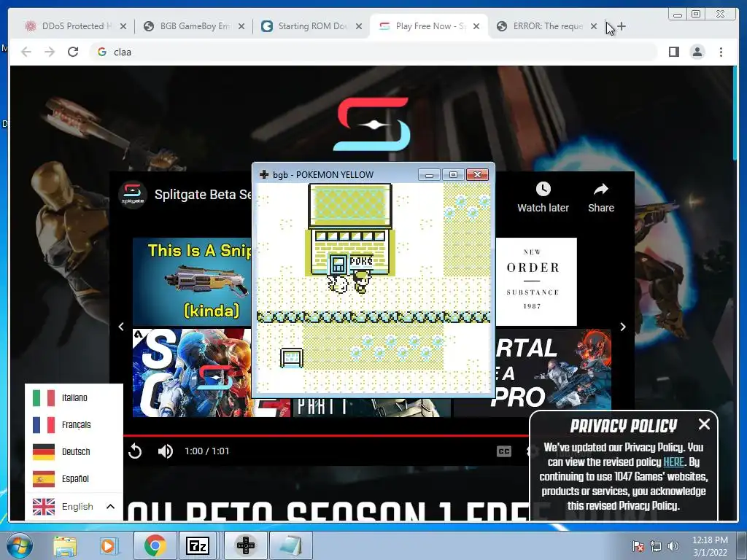Collapse the English language dropdown
This screenshot has width=747, height=560.
74,506
